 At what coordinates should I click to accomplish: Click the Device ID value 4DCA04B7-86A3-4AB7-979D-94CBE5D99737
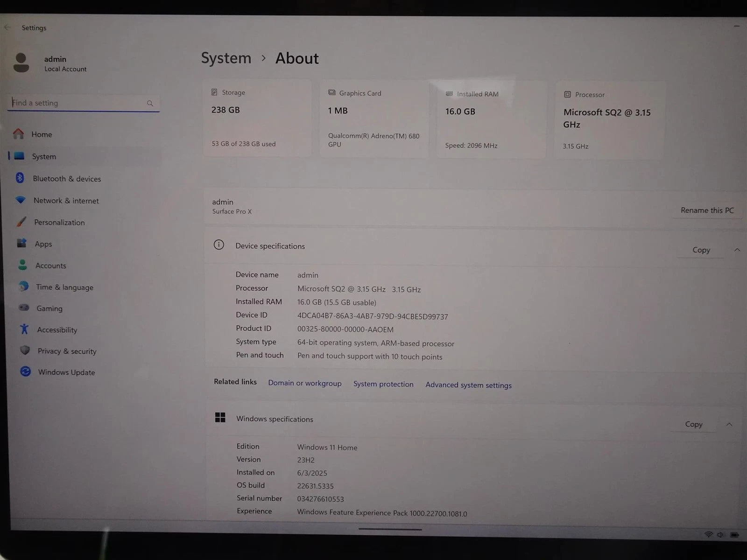(373, 316)
